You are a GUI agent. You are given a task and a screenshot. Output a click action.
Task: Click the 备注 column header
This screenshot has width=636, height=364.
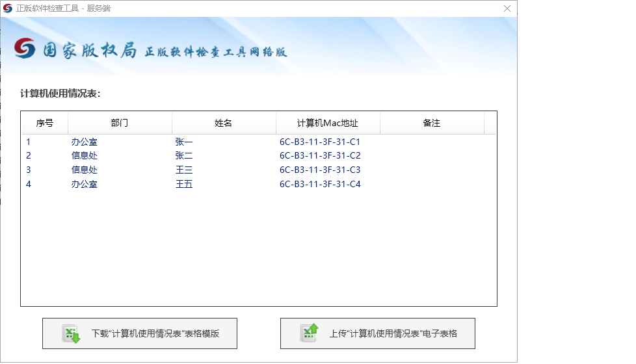432,123
